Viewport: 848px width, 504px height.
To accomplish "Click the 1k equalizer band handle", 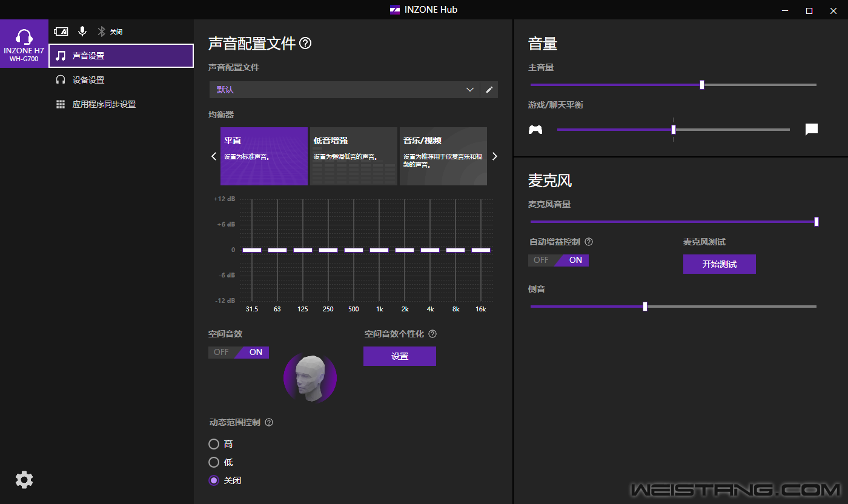I will click(379, 250).
